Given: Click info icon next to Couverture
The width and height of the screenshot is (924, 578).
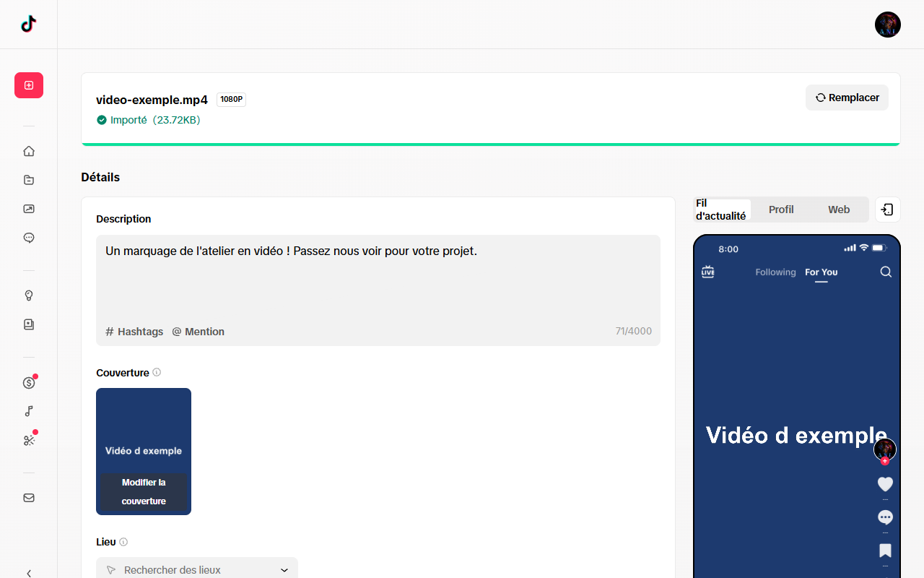Looking at the screenshot, I should (x=157, y=373).
